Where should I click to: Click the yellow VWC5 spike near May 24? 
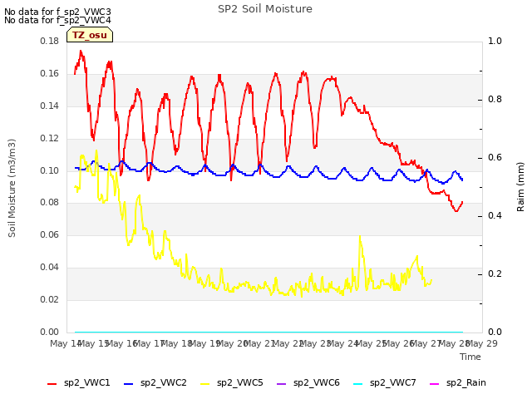click(360, 238)
